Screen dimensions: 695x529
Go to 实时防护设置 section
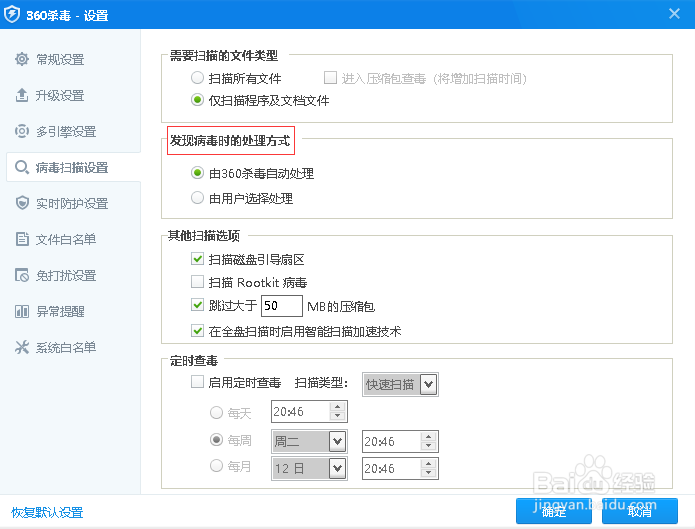[x=72, y=204]
